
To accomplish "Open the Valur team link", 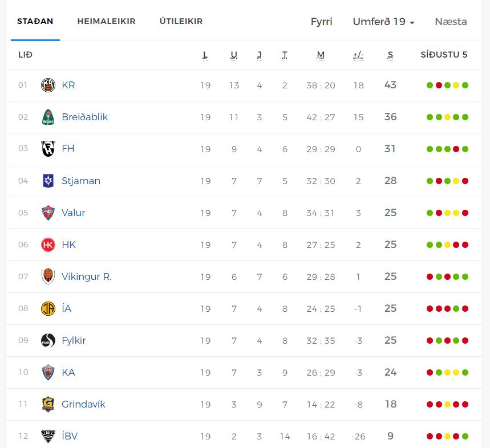I will point(74,213).
